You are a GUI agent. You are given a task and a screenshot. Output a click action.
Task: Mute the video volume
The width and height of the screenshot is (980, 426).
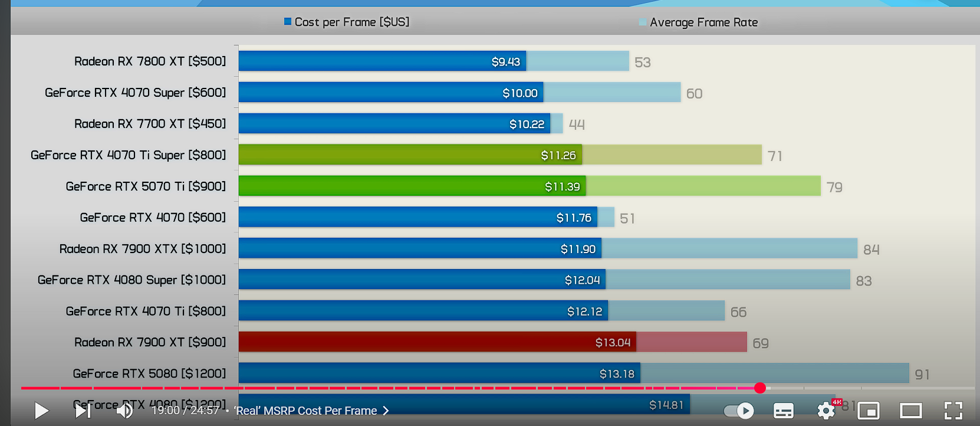pyautogui.click(x=124, y=410)
